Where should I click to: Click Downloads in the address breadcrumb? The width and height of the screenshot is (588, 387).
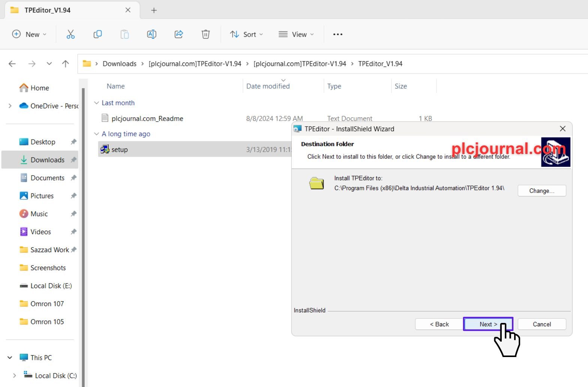tap(120, 64)
